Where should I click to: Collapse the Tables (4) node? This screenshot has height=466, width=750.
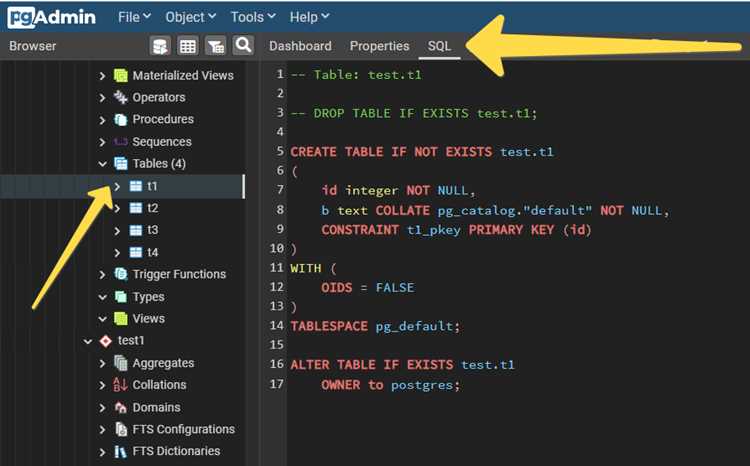(x=102, y=164)
